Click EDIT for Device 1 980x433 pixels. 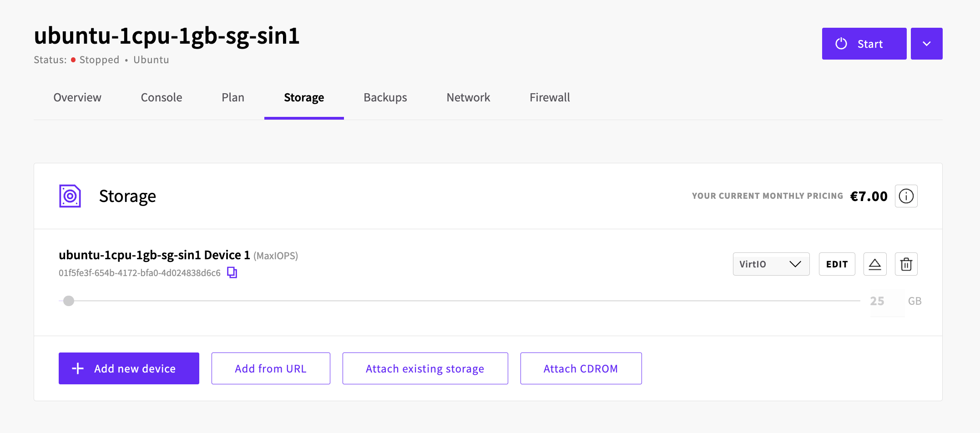tap(837, 264)
